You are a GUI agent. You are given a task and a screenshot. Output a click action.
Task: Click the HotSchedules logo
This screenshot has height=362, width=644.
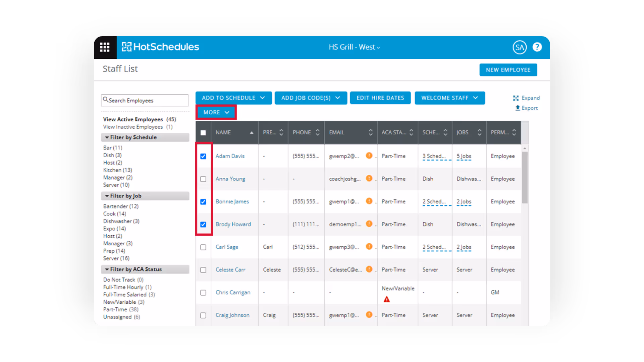[x=160, y=47]
